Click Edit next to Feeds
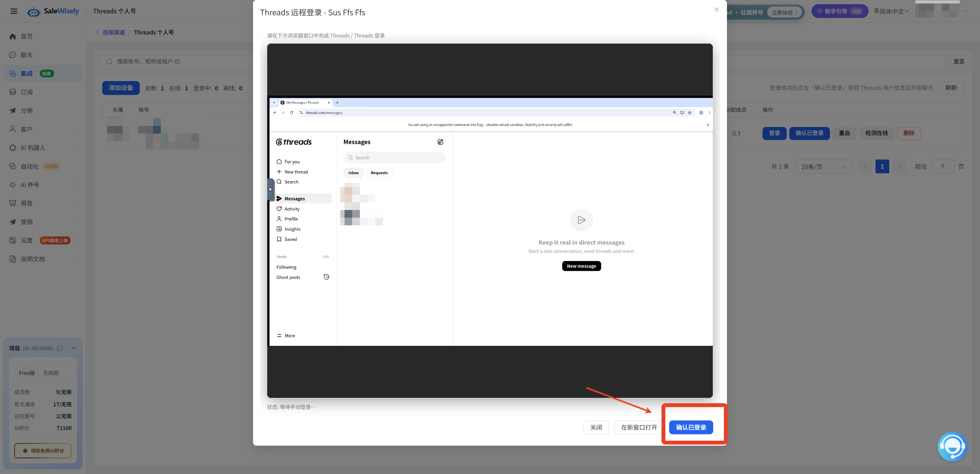Screen dimensions: 980x474 click(326, 257)
